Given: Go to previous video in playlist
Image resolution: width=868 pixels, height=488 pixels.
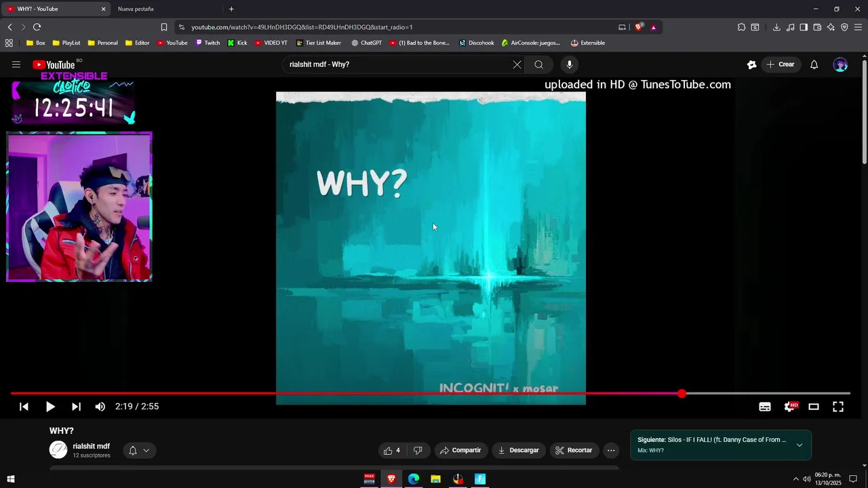Looking at the screenshot, I should (x=24, y=407).
